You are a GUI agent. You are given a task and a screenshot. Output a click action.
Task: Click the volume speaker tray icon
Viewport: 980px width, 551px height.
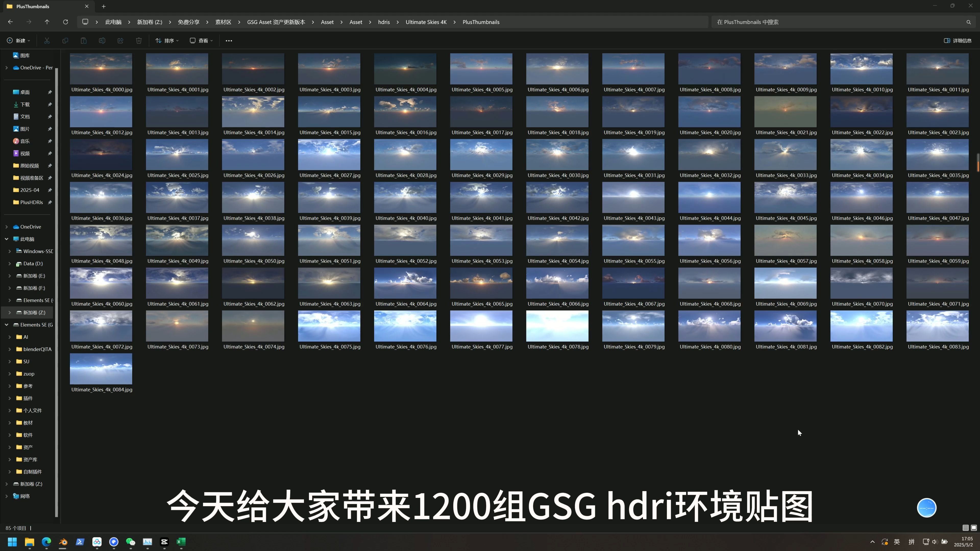pyautogui.click(x=935, y=542)
